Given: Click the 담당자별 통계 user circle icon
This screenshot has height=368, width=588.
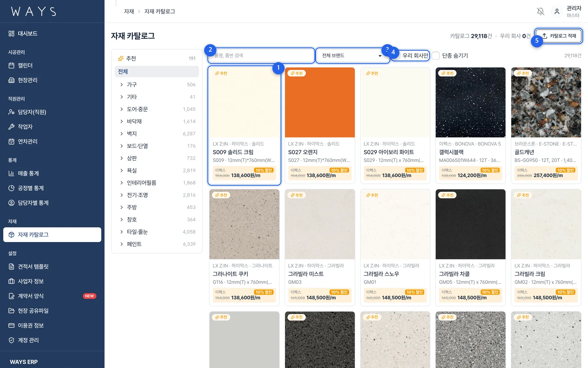Looking at the screenshot, I should click(x=11, y=203).
